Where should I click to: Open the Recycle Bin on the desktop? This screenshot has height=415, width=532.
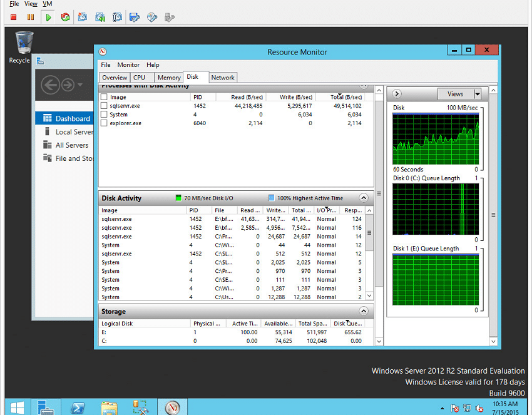24,47
